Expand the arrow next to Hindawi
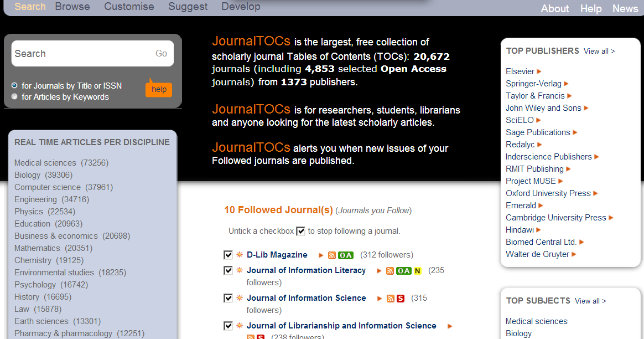 tap(538, 230)
